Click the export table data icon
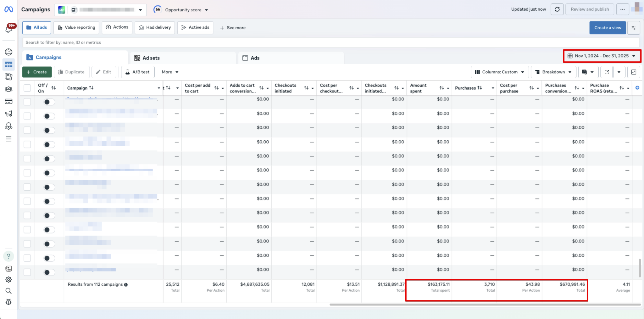 tap(607, 72)
